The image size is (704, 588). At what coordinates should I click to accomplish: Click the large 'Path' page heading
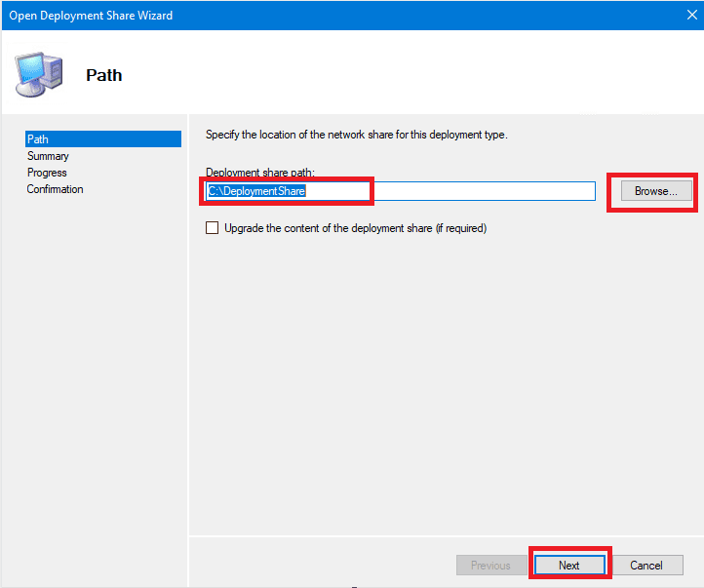pos(104,75)
